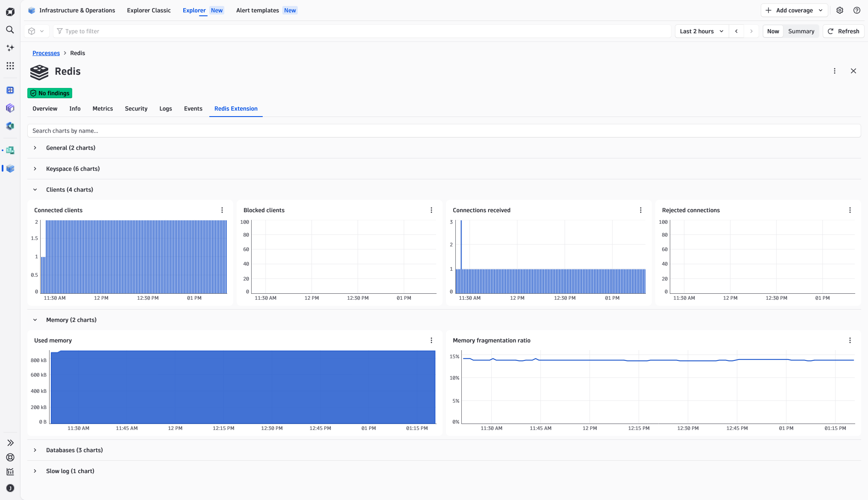Focus the Search charts by name field

click(444, 131)
